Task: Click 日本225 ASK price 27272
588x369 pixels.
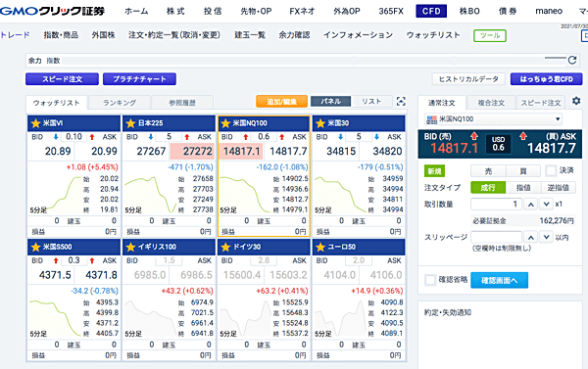Action: [x=192, y=151]
